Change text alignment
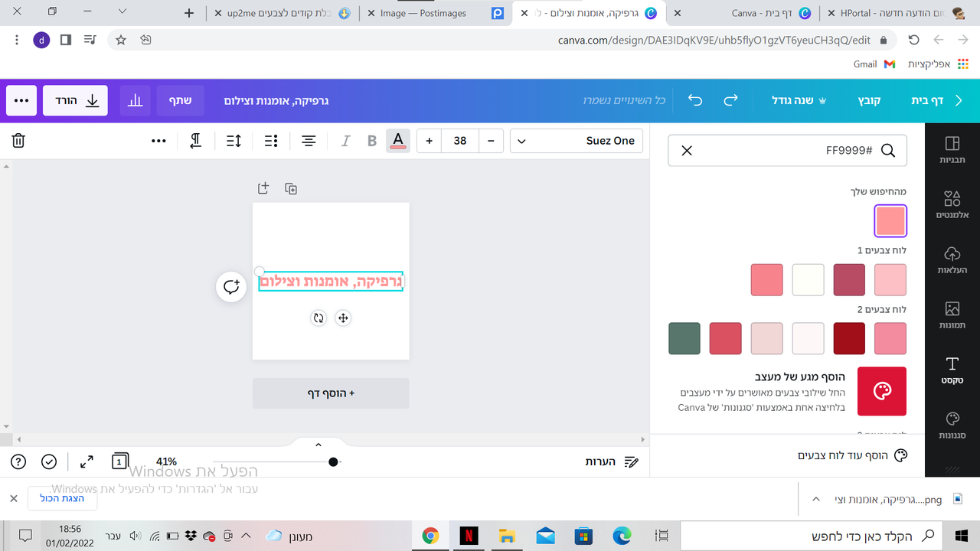This screenshot has height=551, width=980. click(309, 141)
